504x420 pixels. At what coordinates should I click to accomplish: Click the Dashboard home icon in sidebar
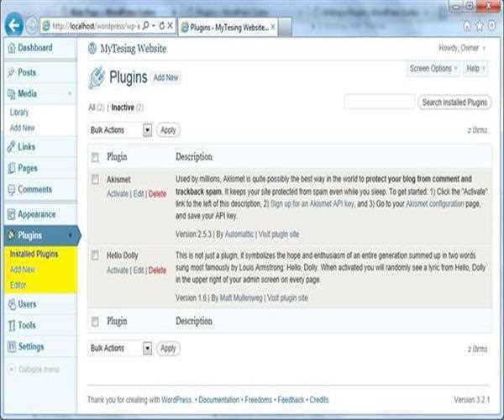[10, 50]
